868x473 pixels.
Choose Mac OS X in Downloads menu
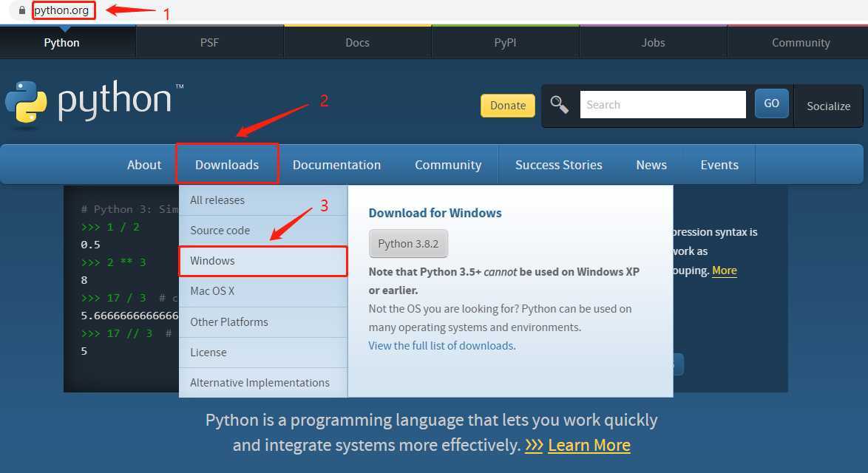pyautogui.click(x=212, y=291)
